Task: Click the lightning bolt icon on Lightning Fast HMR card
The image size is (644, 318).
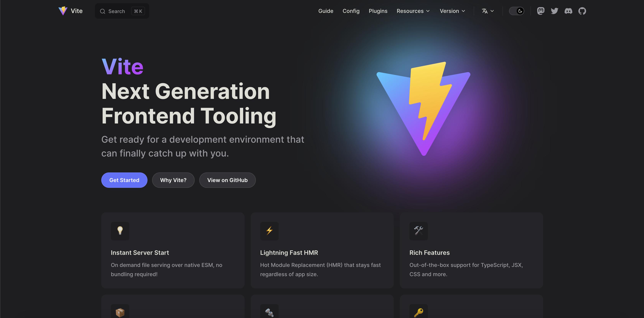Action: (x=269, y=231)
